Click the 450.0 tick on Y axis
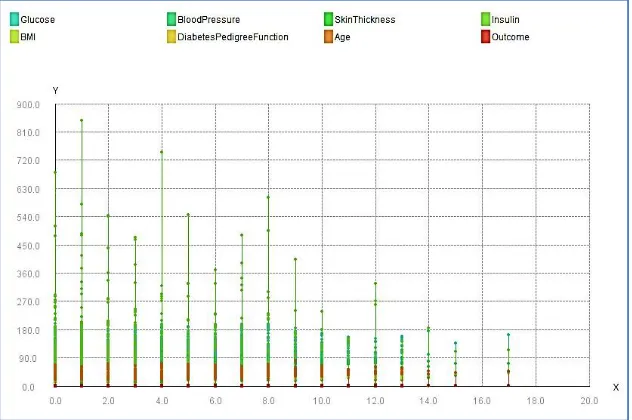The width and height of the screenshot is (632, 420). [28, 246]
